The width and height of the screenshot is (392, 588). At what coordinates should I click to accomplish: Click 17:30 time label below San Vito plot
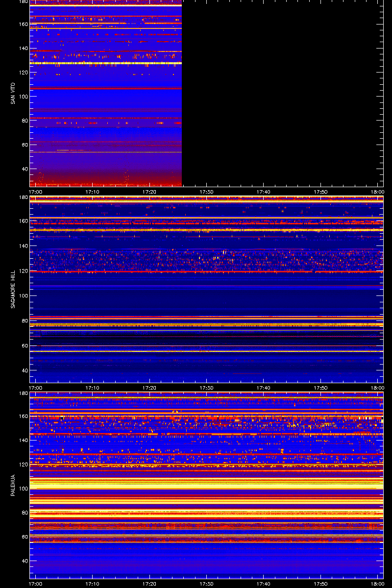[x=206, y=192]
